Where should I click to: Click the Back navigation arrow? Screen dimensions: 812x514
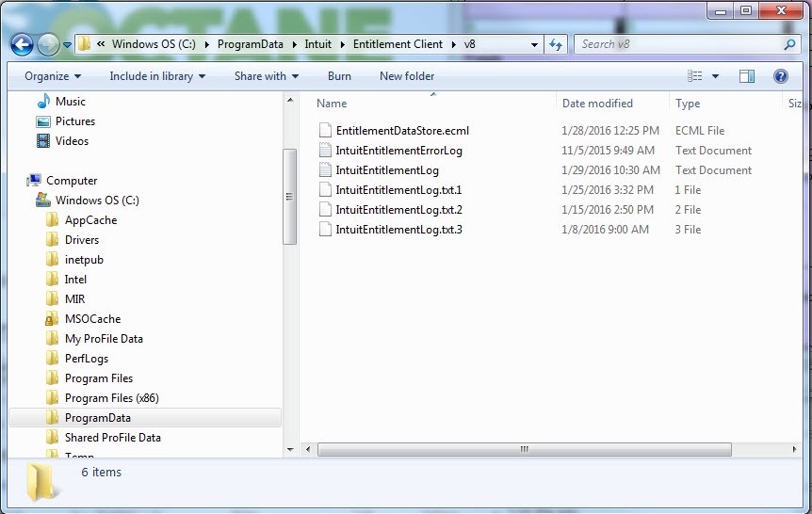tap(22, 45)
